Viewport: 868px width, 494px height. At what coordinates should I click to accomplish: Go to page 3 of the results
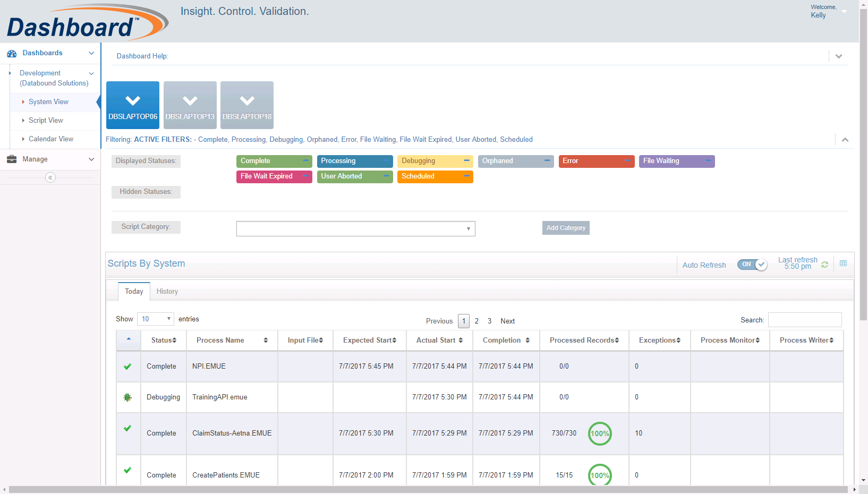coord(489,321)
